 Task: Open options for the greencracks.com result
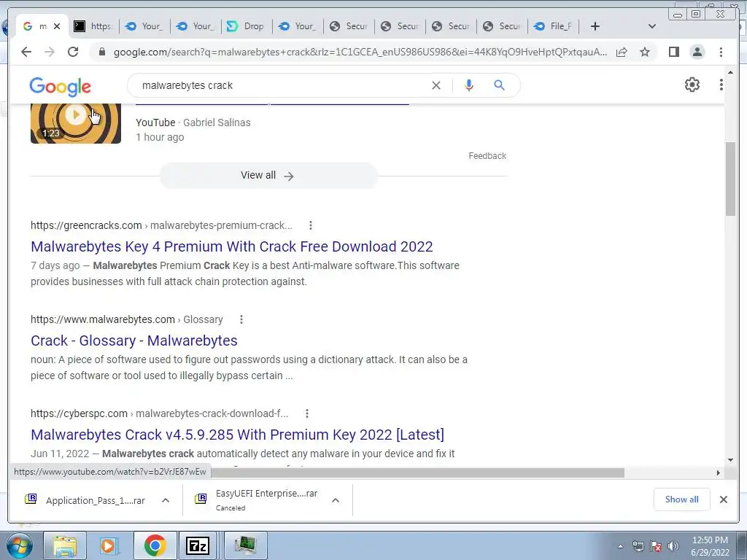point(311,225)
